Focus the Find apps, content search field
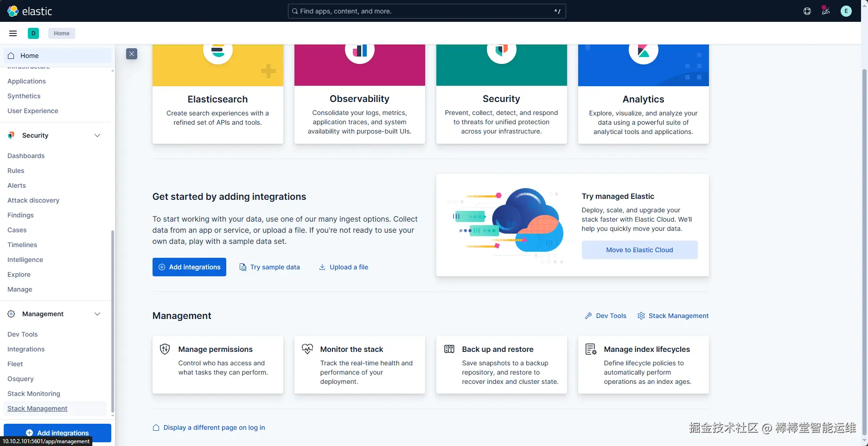The width and height of the screenshot is (868, 446). coord(427,11)
